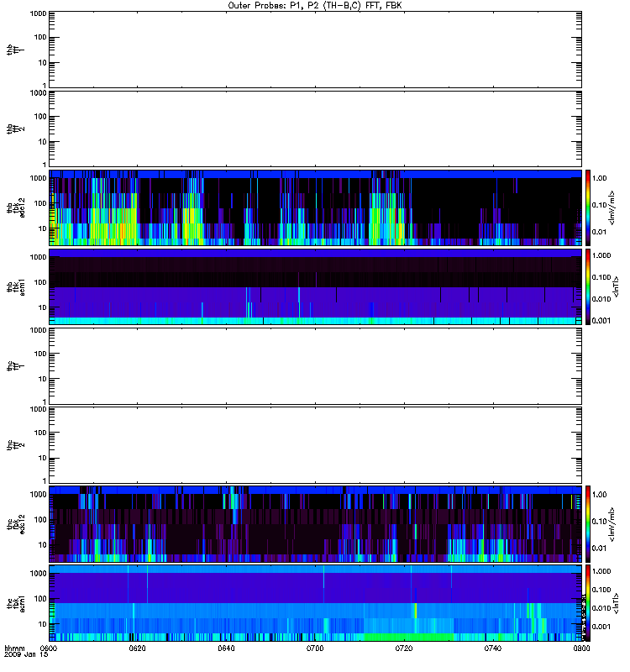The image size is (630, 672).
Task: Click the <|nT|> unit label beside thb scm1 color bar
Action: (616, 286)
